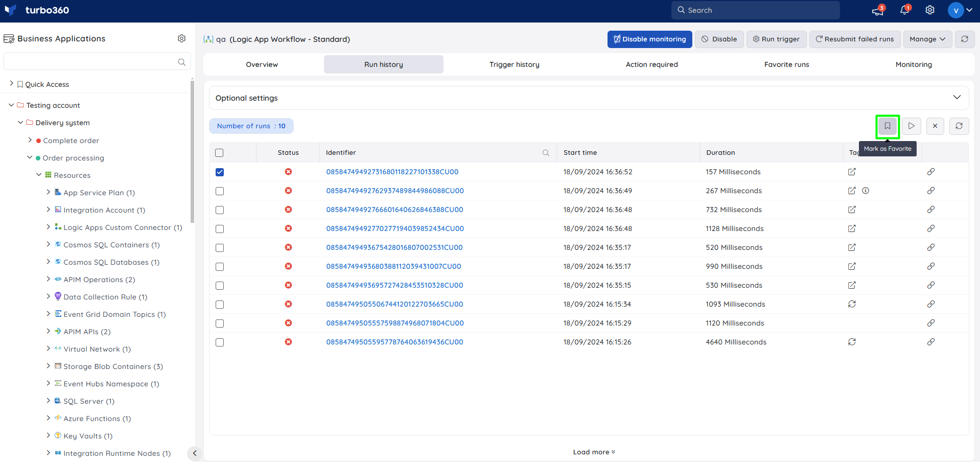Collapse the Delivery system folder
This screenshot has height=462, width=980.
(20, 122)
